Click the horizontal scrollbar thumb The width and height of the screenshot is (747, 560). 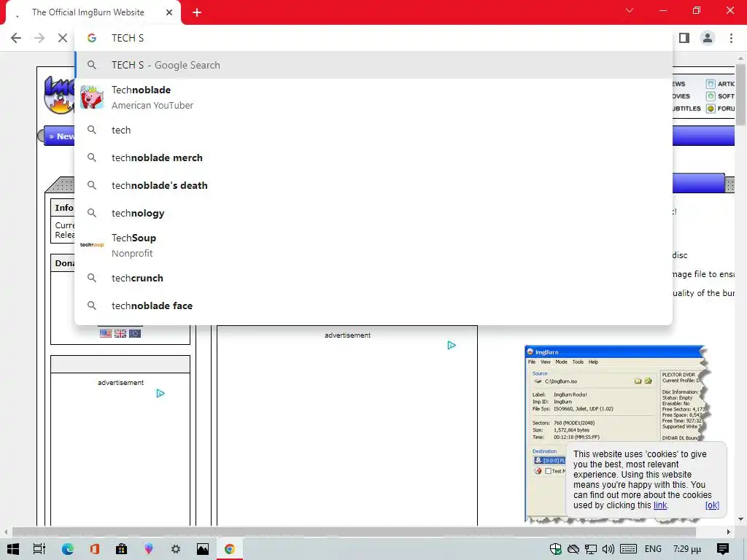pos(354,532)
